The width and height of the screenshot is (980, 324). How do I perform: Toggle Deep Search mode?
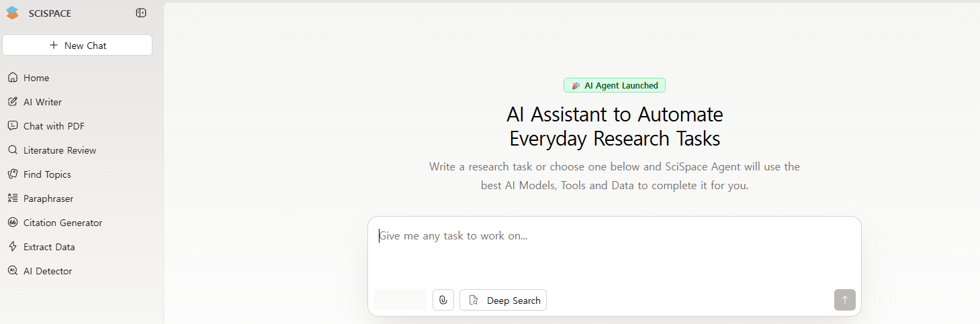point(503,301)
